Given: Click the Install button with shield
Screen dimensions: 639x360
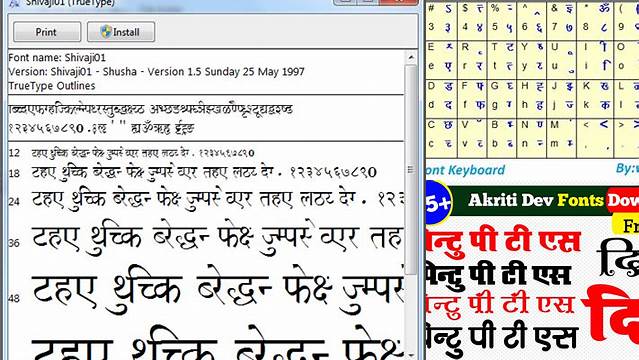Looking at the screenshot, I should point(121,32).
